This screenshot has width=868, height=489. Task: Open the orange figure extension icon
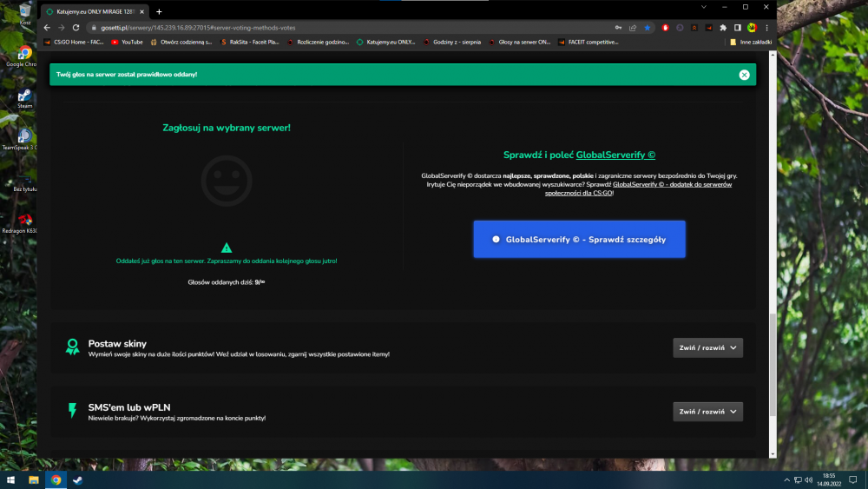click(694, 28)
